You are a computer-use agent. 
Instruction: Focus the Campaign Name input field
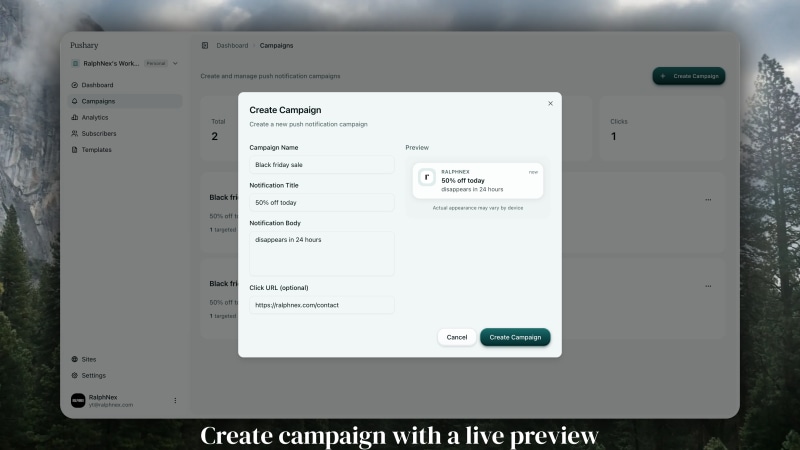pos(322,165)
